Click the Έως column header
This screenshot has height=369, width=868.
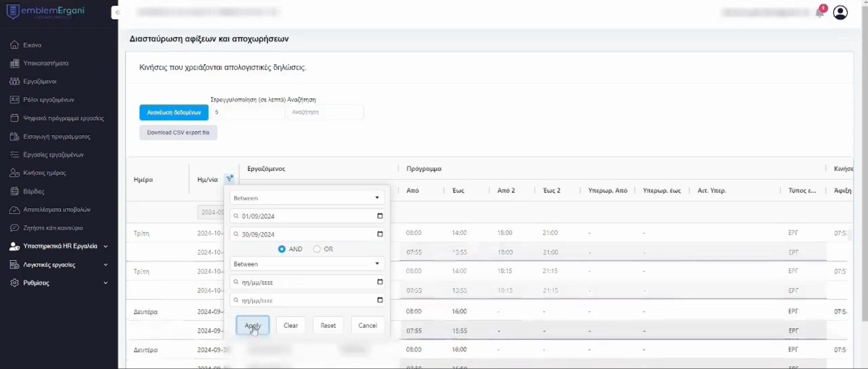click(x=458, y=190)
